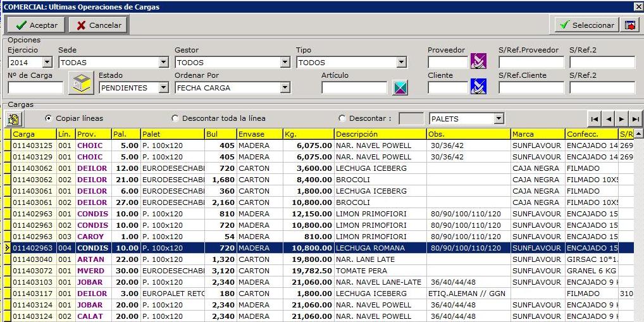Viewport: 644px width, 322px height.
Task: Click into the S/Ref.Proveedor input field
Action: click(531, 63)
